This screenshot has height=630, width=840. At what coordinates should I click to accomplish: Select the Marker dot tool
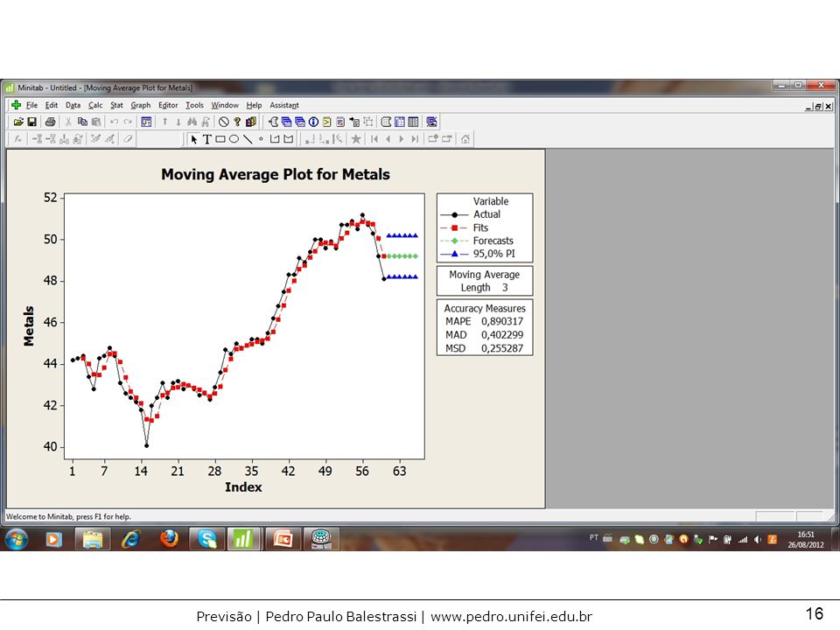(x=261, y=139)
